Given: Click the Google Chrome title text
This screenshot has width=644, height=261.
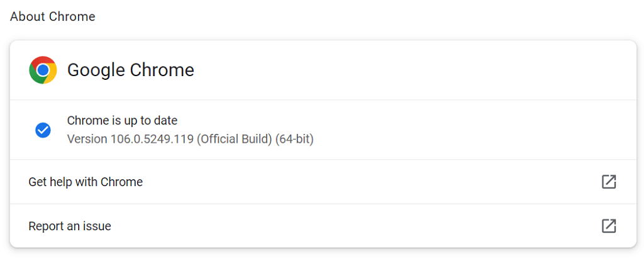Looking at the screenshot, I should pyautogui.click(x=130, y=70).
